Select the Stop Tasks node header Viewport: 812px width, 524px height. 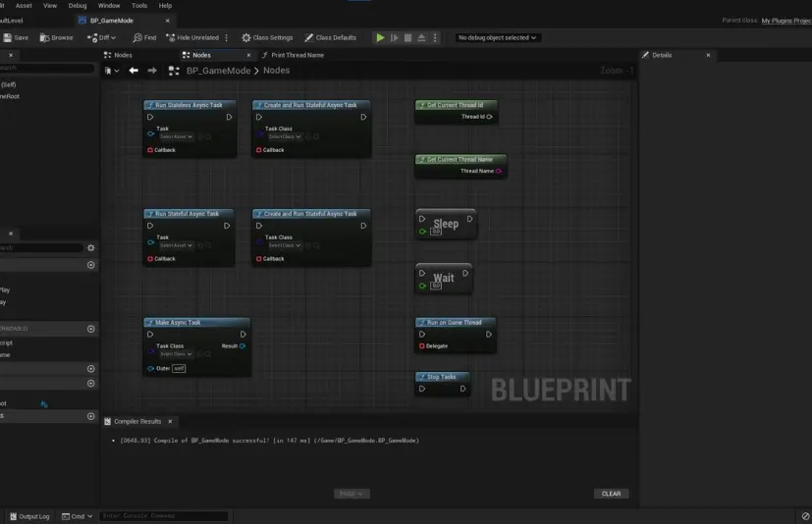tap(443, 377)
